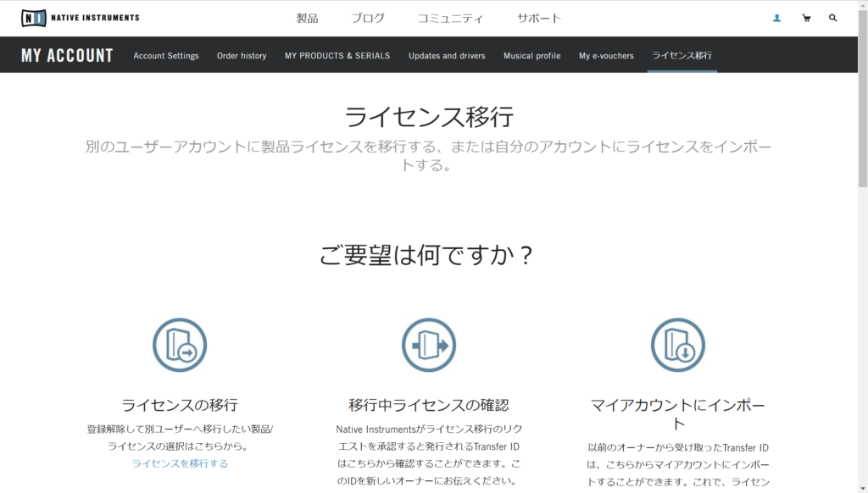Select the ライセンス移行 tab

coord(682,56)
